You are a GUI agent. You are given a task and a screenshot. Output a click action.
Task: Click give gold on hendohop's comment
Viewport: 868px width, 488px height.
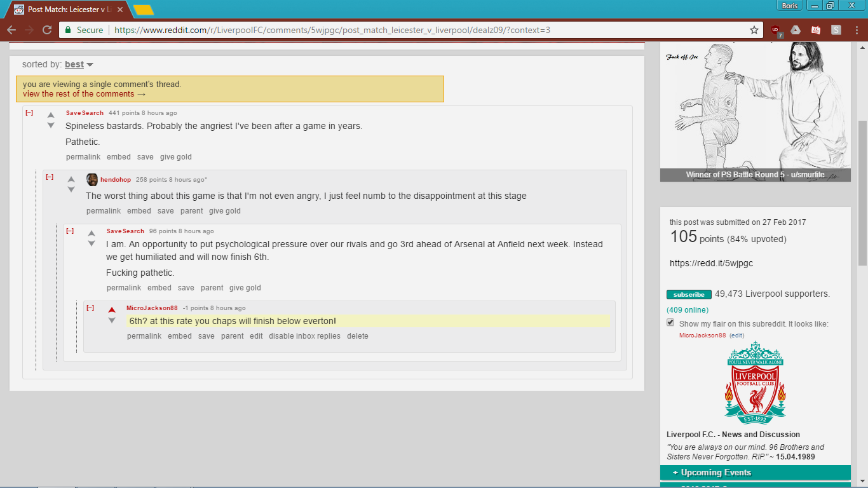(x=225, y=211)
